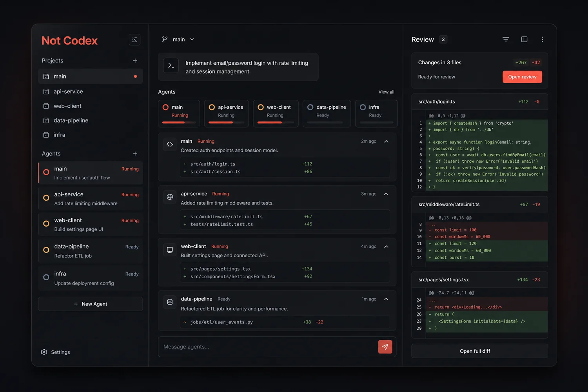
Task: Open the Review panel more options menu
Action: pyautogui.click(x=543, y=39)
